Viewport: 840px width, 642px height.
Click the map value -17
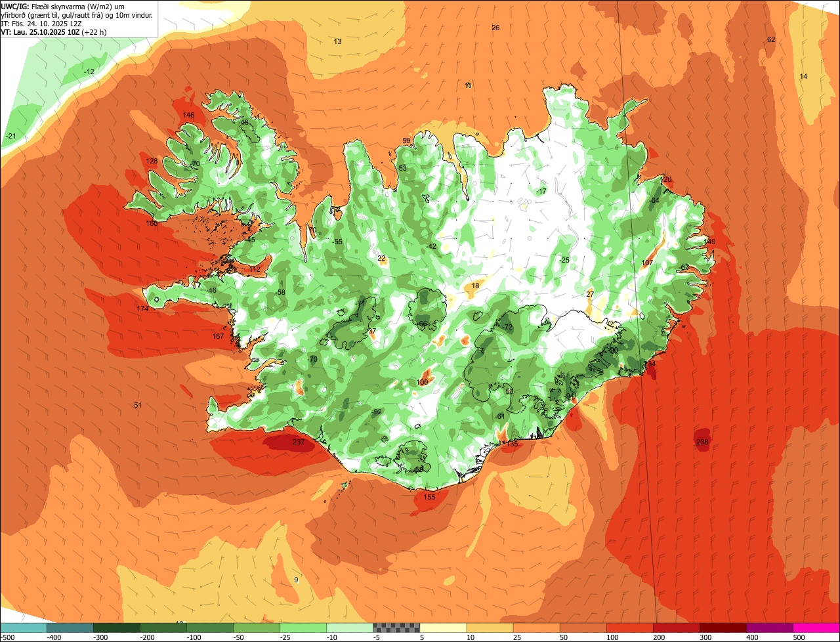click(x=541, y=191)
